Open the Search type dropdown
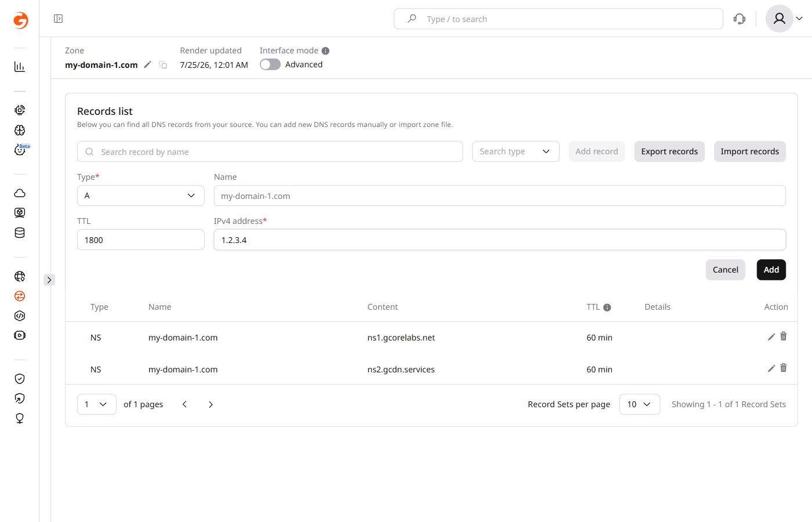Viewport: 812px width, 522px height. [x=516, y=151]
